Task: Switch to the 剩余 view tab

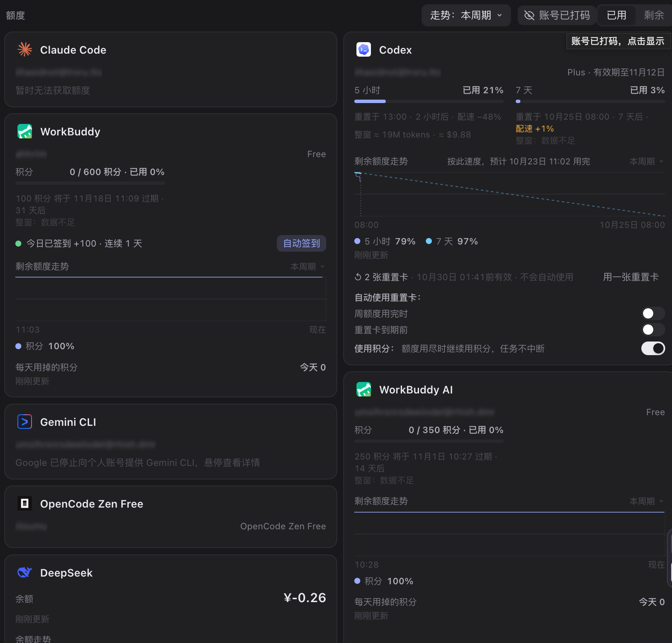Action: (654, 15)
